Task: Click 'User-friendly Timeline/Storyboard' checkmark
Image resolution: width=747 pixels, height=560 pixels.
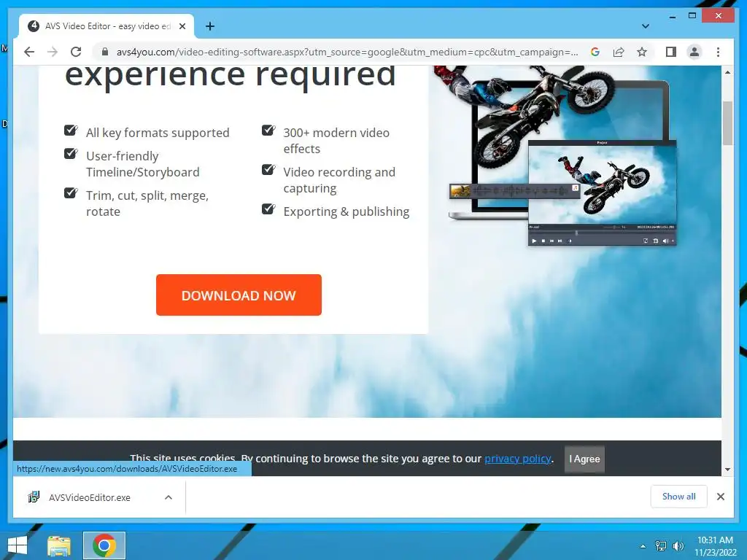Action: tap(71, 153)
